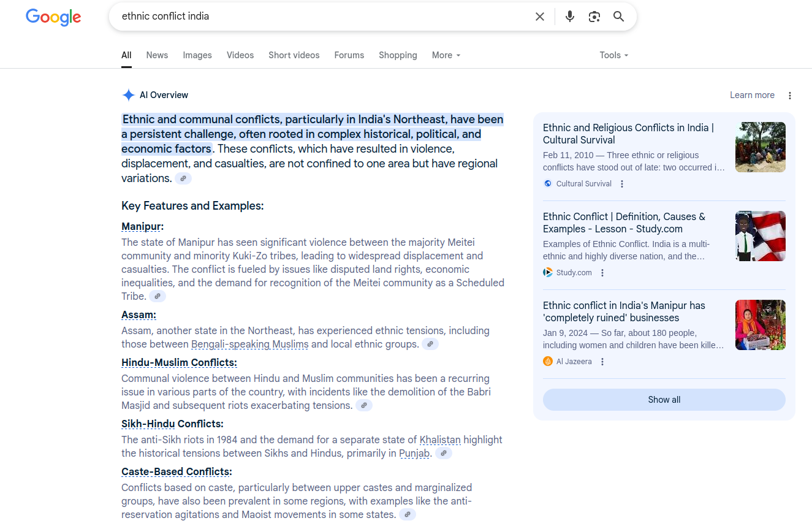Click the 'Key Features and Examples:' heading

(192, 206)
